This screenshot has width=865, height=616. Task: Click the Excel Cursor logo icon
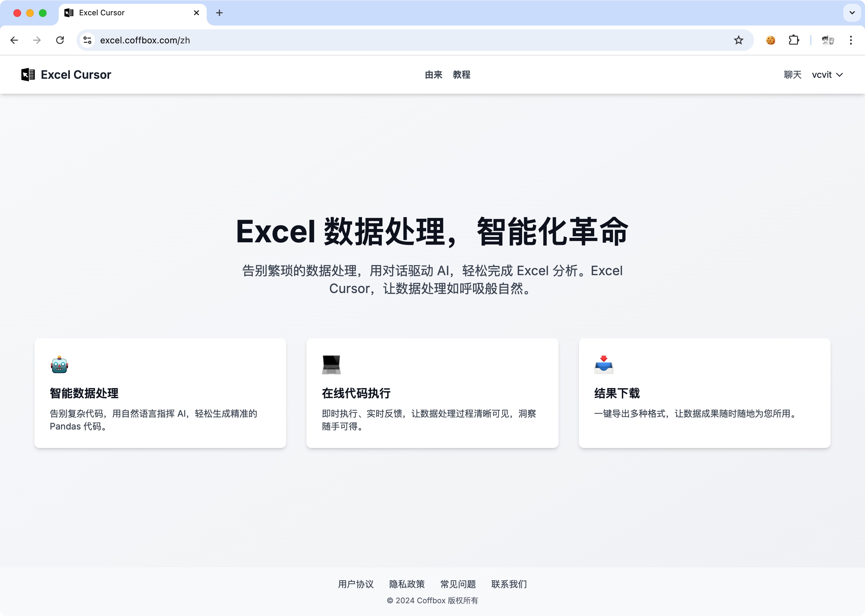[28, 75]
